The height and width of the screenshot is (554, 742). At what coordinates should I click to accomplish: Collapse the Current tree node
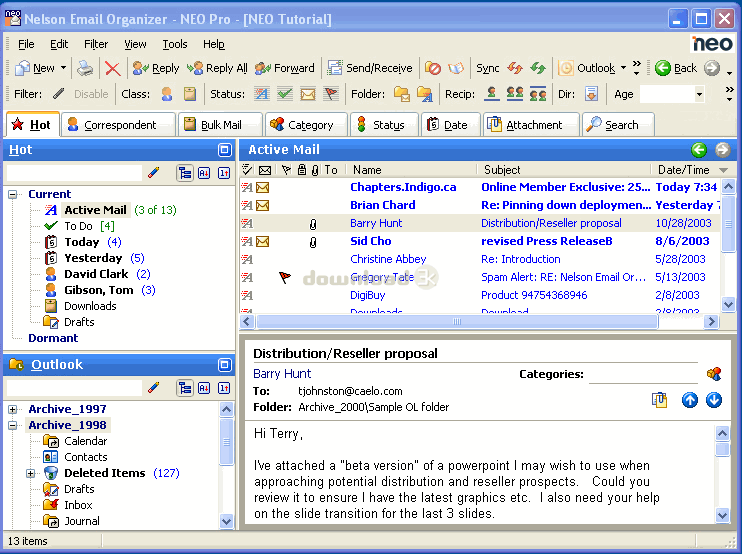pos(13,194)
